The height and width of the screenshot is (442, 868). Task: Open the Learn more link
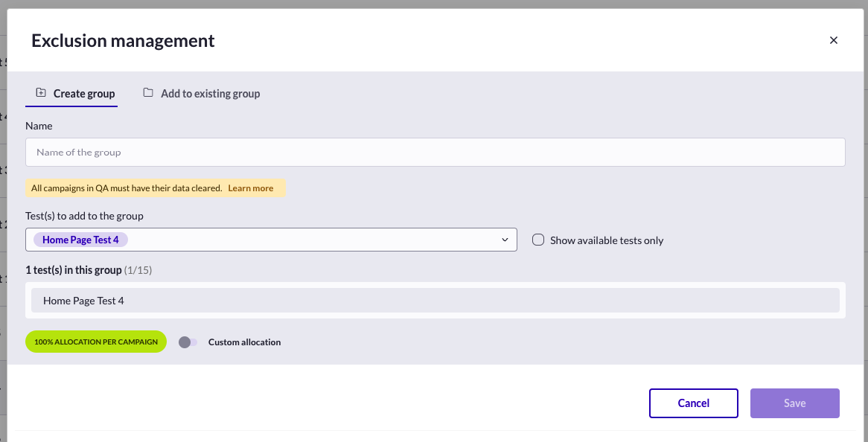pos(251,188)
